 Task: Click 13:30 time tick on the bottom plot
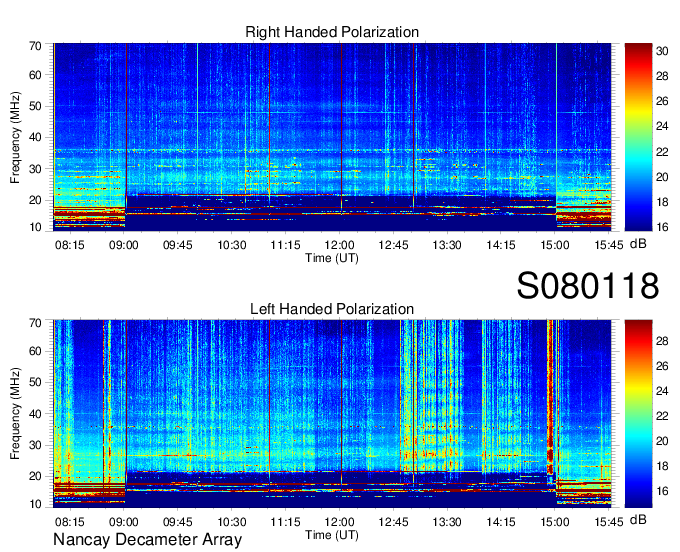click(x=447, y=522)
